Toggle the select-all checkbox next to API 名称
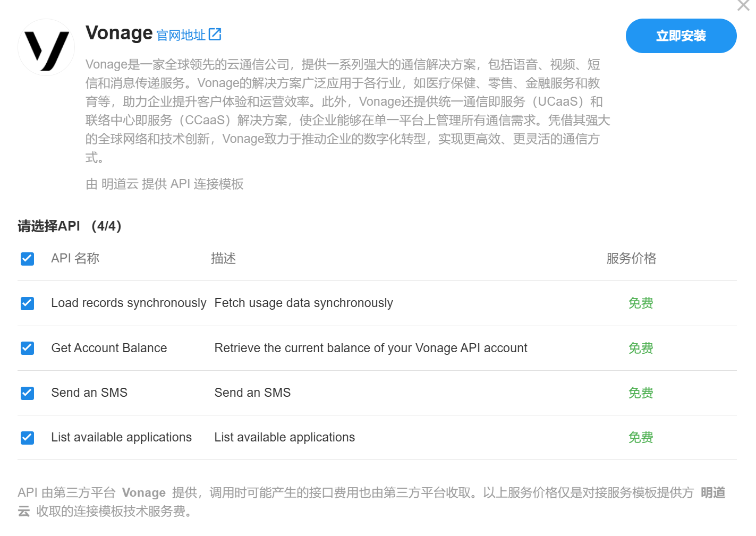 [27, 259]
